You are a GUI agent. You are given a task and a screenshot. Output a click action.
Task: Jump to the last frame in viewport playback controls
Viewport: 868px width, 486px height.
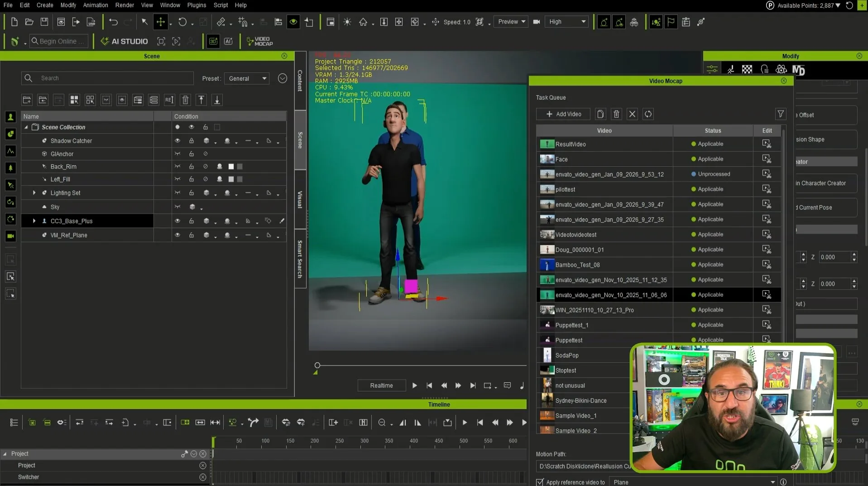tap(473, 385)
